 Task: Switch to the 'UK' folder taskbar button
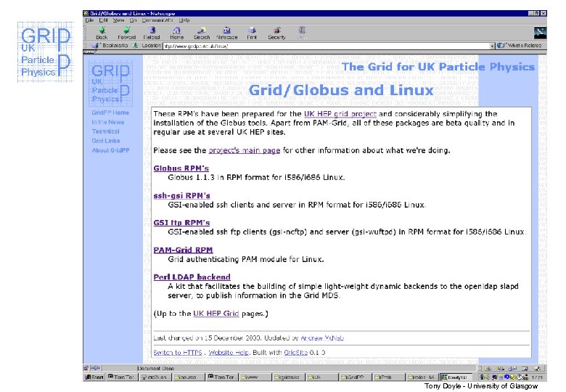[322, 377]
